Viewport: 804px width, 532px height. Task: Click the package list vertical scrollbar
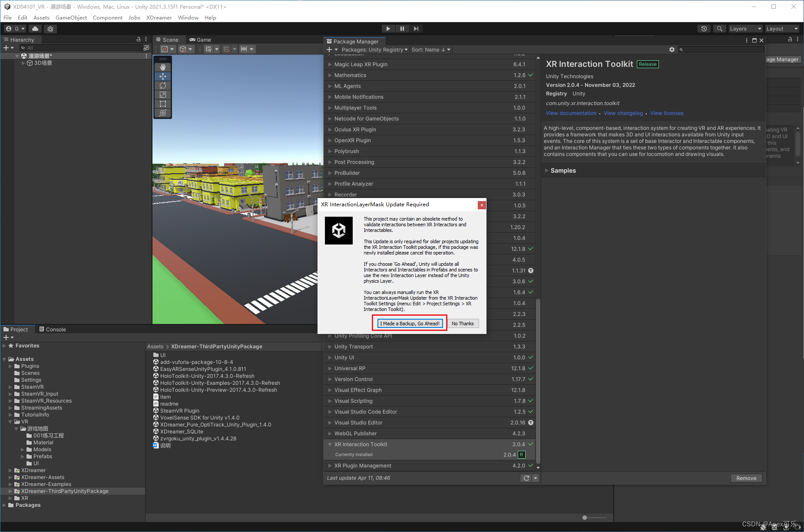pos(538,381)
